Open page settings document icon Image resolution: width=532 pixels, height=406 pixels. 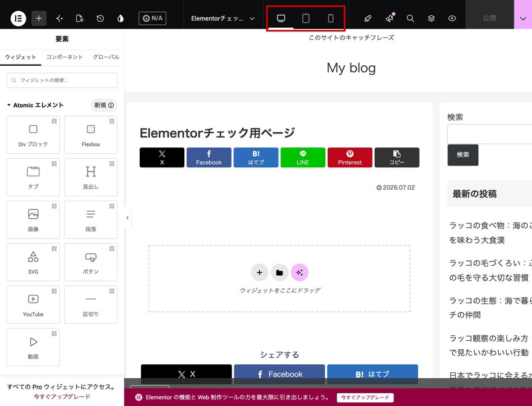tap(79, 18)
